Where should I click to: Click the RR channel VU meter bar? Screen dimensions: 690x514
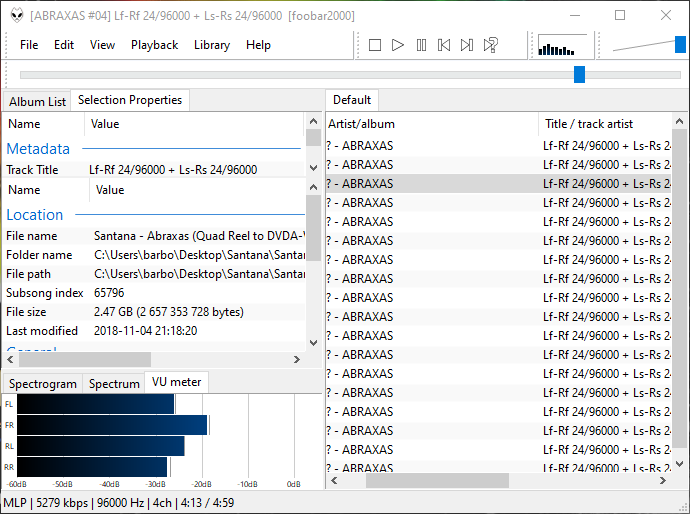(92, 467)
